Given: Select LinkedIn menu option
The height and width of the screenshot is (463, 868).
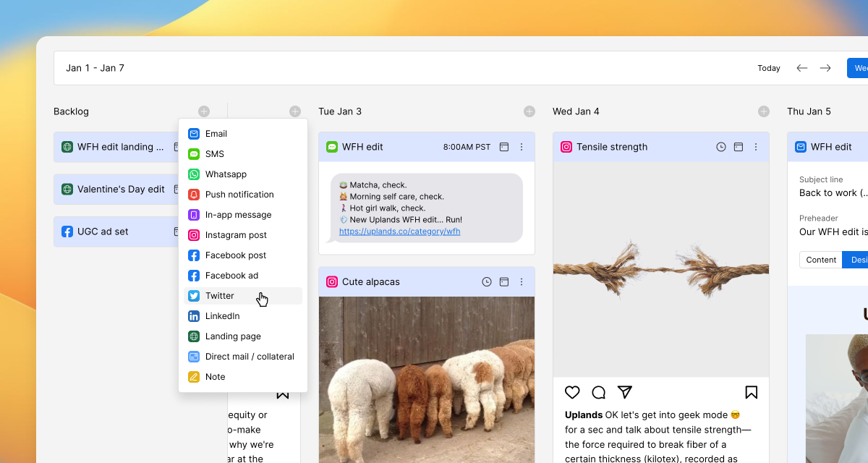Looking at the screenshot, I should click(243, 316).
